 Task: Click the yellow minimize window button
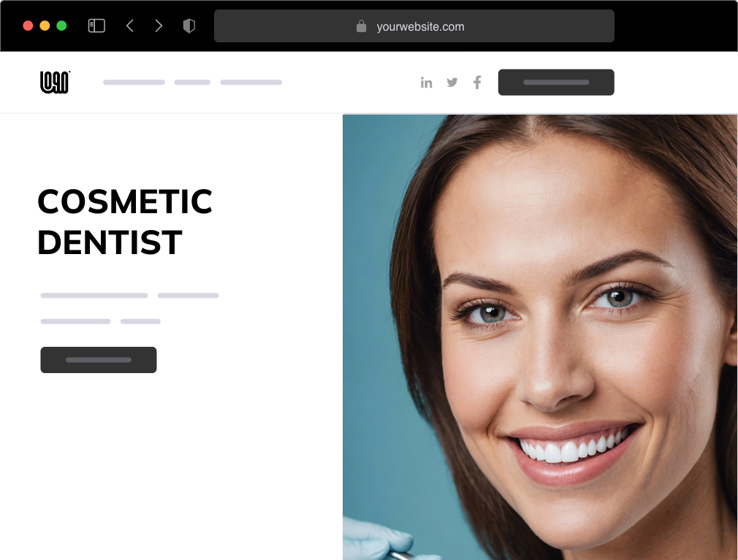click(45, 26)
